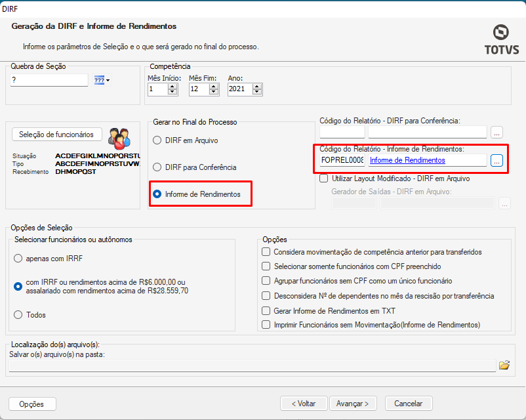Screen dimensions: 526x420
Task: Decrease the Mês Fim value
Action: click(x=214, y=92)
